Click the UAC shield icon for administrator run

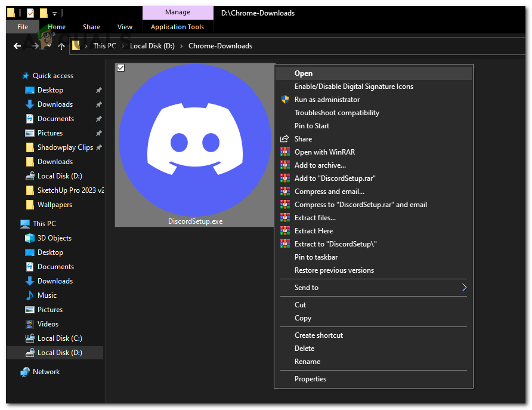(284, 99)
